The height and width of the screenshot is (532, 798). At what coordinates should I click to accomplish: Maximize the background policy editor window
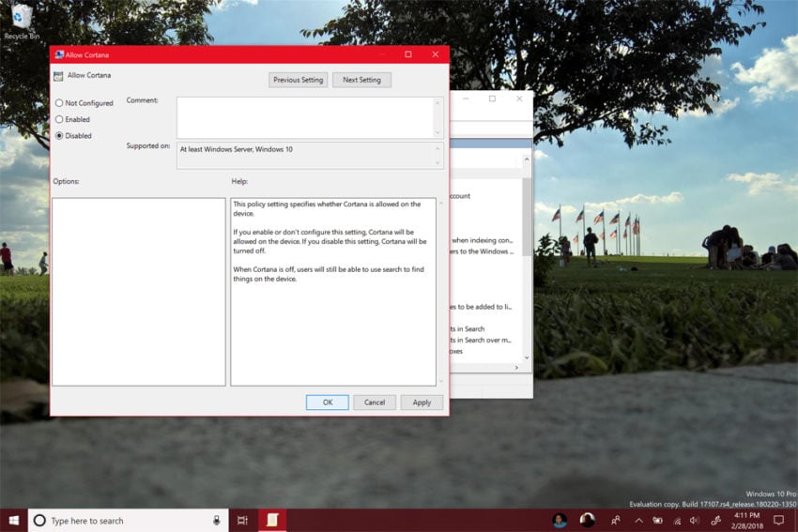pos(492,99)
